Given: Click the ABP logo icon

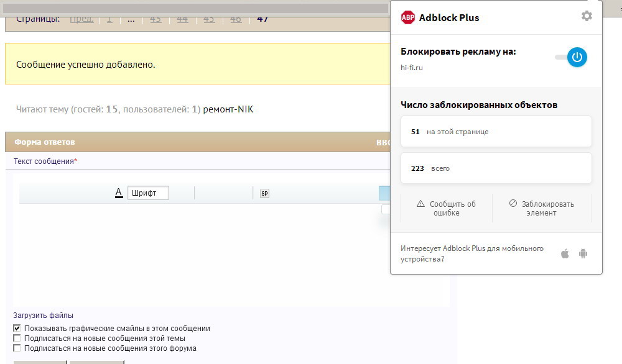Looking at the screenshot, I should 408,17.
